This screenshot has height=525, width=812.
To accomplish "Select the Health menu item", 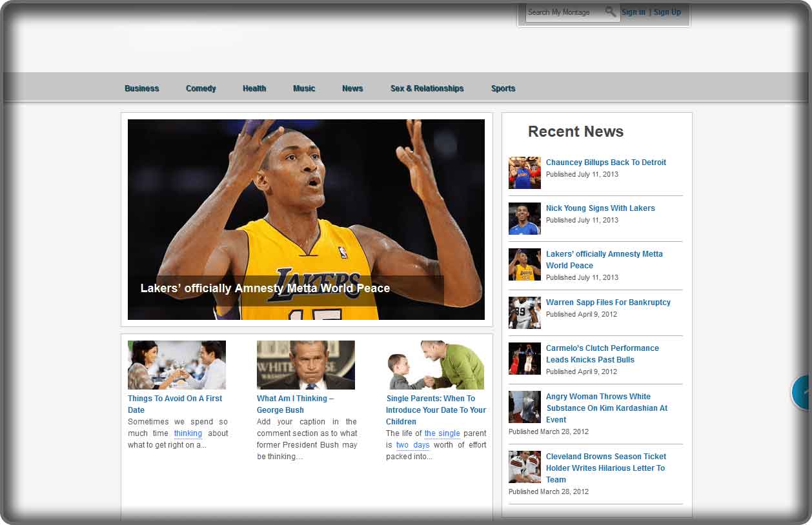I will 254,88.
